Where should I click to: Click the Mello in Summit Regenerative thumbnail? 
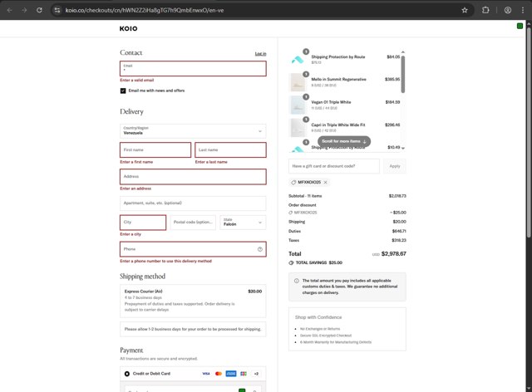[x=298, y=82]
